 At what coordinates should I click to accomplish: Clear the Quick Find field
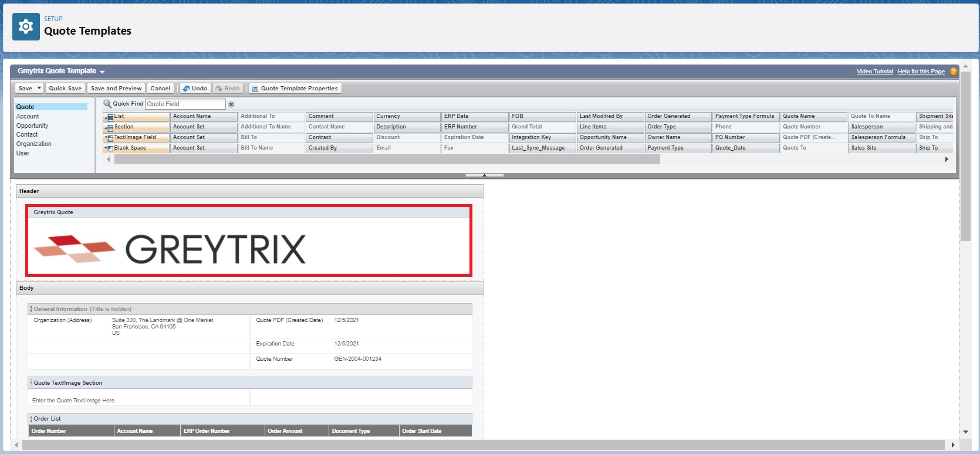pyautogui.click(x=231, y=104)
